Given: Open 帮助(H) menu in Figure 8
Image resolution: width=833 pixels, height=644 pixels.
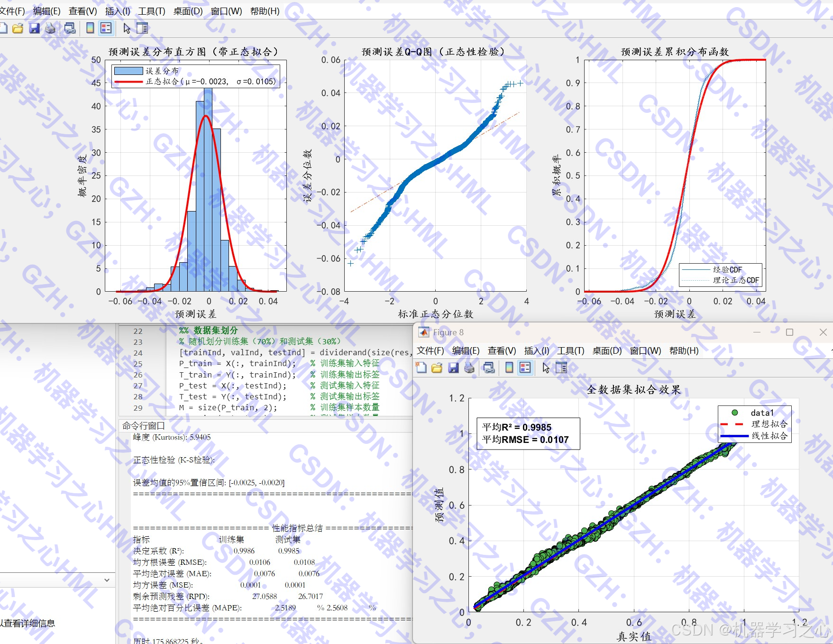Looking at the screenshot, I should tap(684, 351).
